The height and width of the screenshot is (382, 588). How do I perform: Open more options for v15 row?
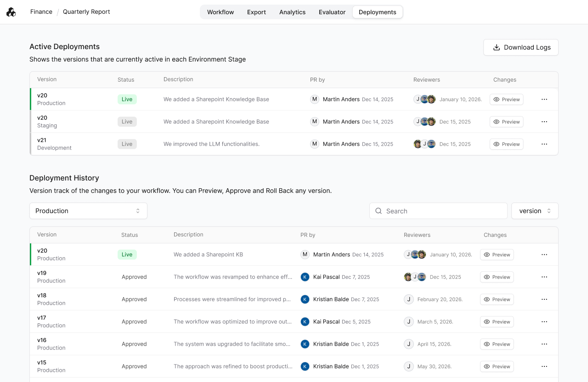tap(544, 366)
